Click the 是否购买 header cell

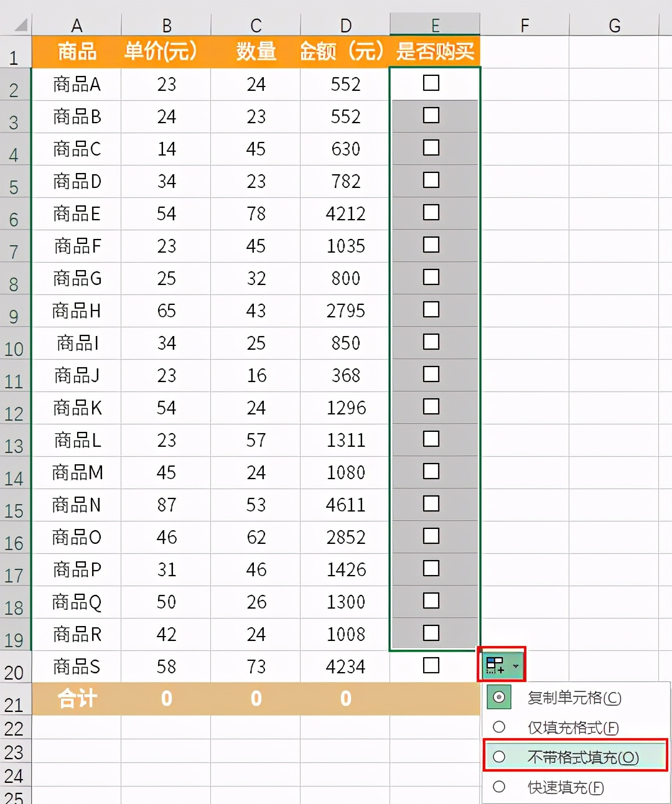pyautogui.click(x=435, y=52)
